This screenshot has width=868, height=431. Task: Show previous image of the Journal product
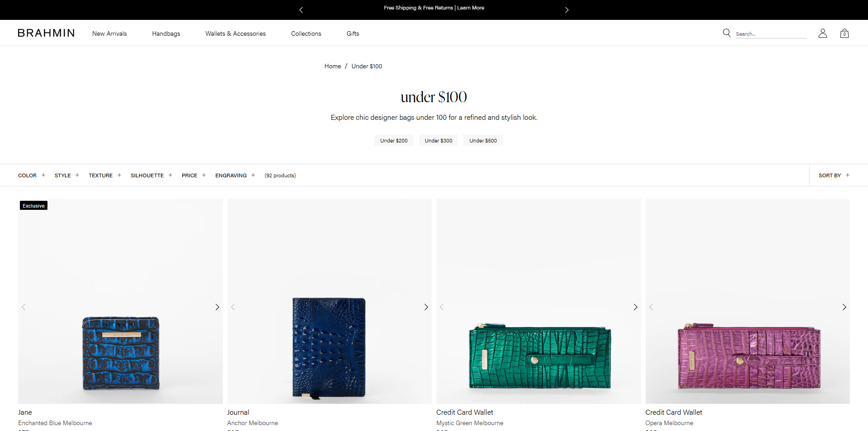(x=233, y=307)
